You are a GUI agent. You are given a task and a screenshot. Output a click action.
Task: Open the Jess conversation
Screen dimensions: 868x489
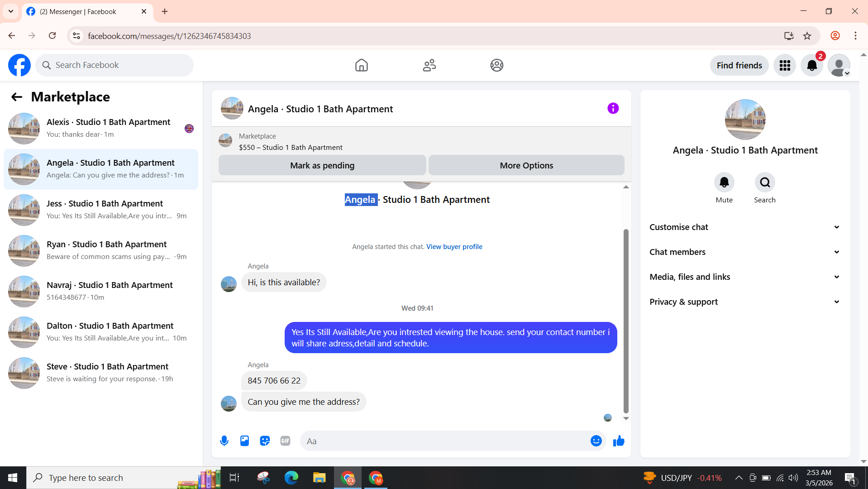pos(101,210)
